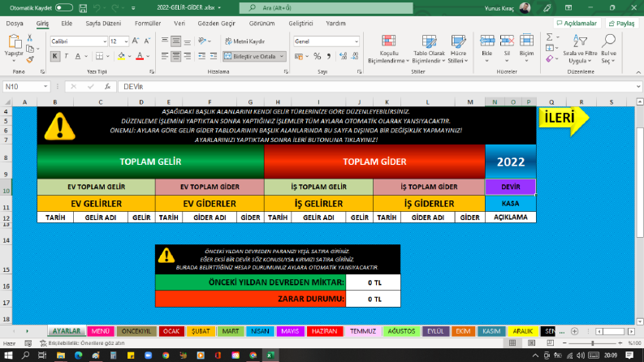
Task: Click the align right icon
Action: pos(188,56)
